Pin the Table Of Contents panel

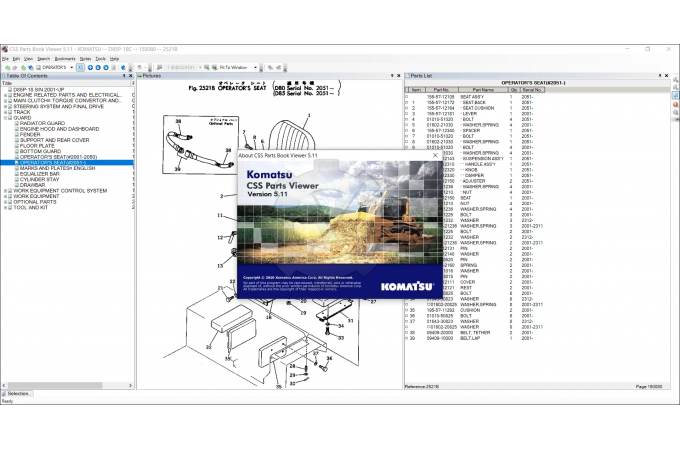click(x=124, y=76)
